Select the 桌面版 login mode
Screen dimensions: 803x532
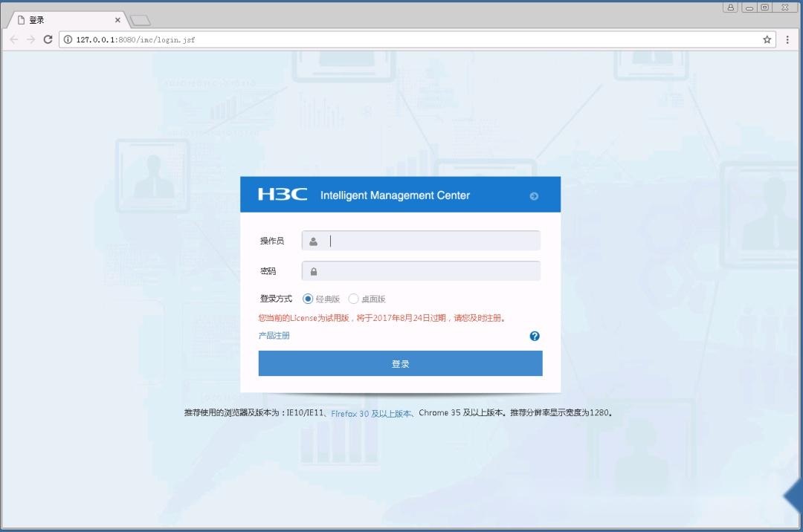[x=353, y=298]
